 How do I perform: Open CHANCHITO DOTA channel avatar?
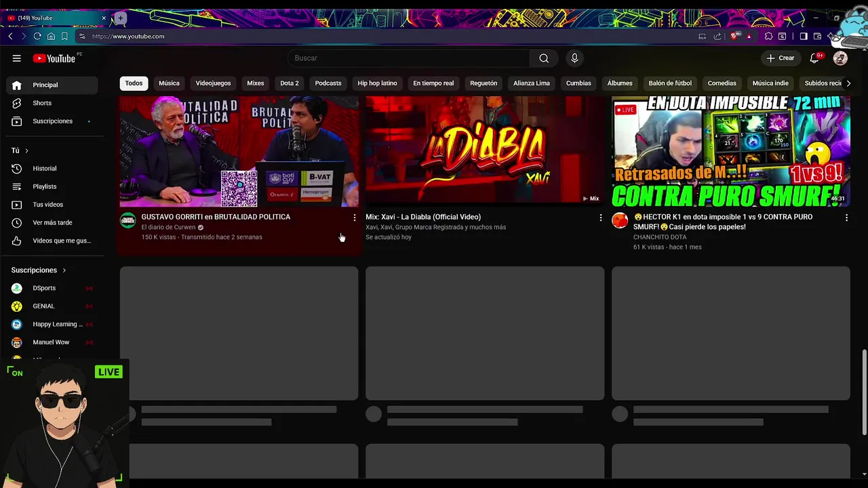[620, 220]
